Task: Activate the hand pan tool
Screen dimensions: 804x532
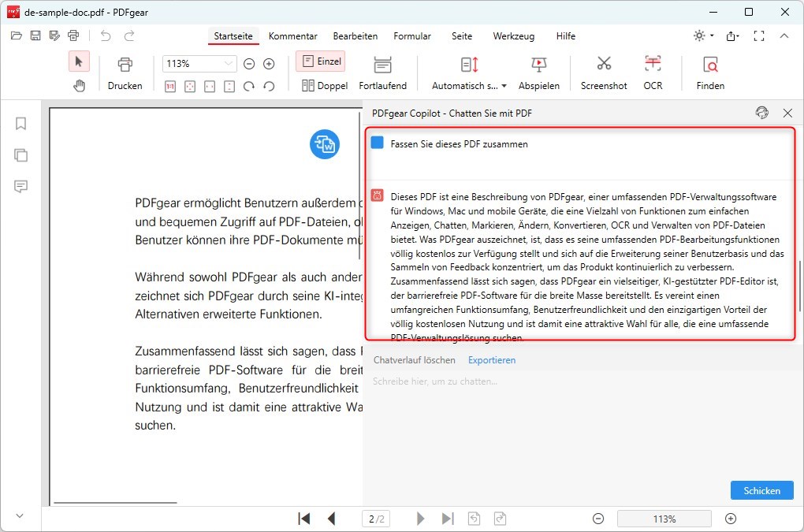Action: [x=79, y=86]
